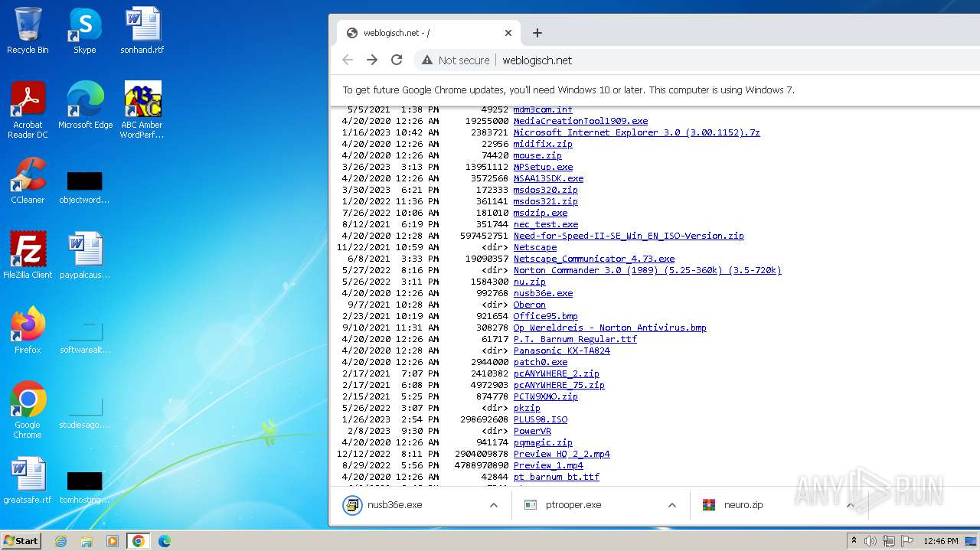Image resolution: width=980 pixels, height=551 pixels.
Task: Open the Norton Commander 3.0 directory
Action: click(647, 270)
